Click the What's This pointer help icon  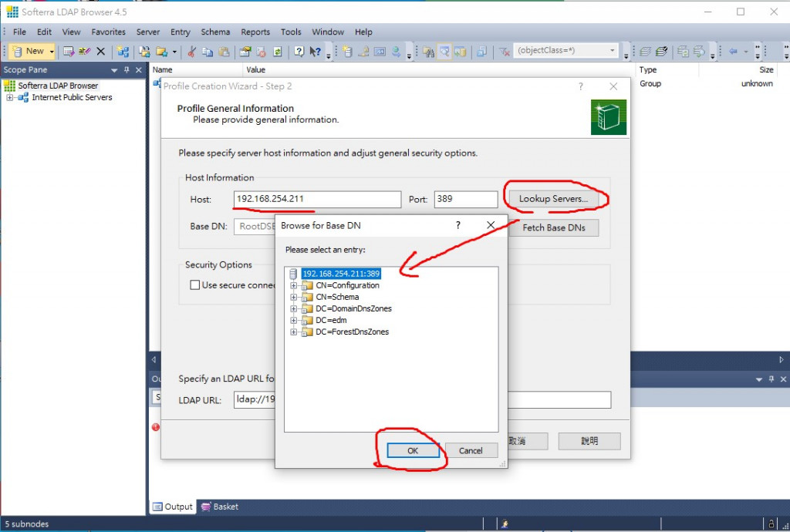coord(316,52)
